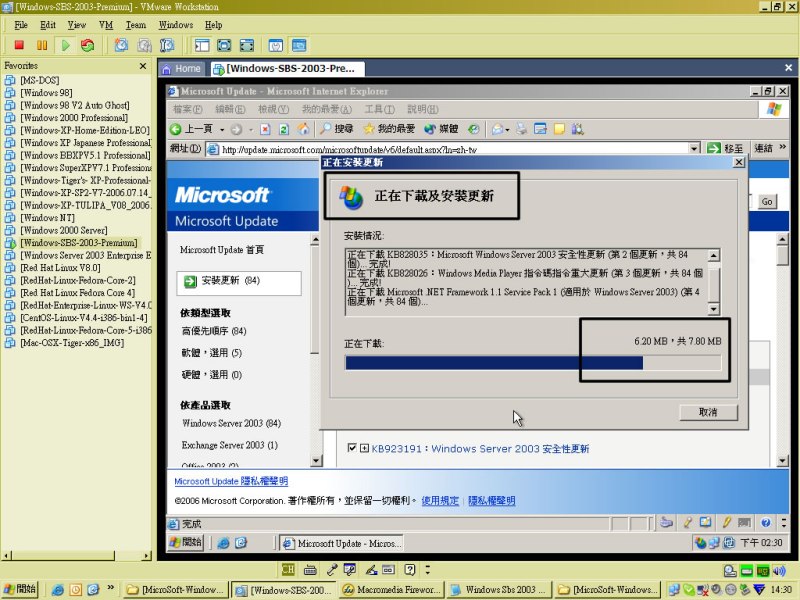Screen dimensions: 800x600
Task: Open the IE 檔案(F) menu
Action: [188, 109]
